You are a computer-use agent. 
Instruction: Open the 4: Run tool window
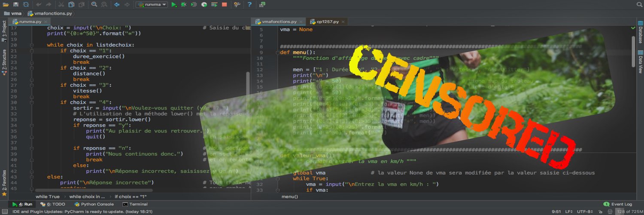22,204
